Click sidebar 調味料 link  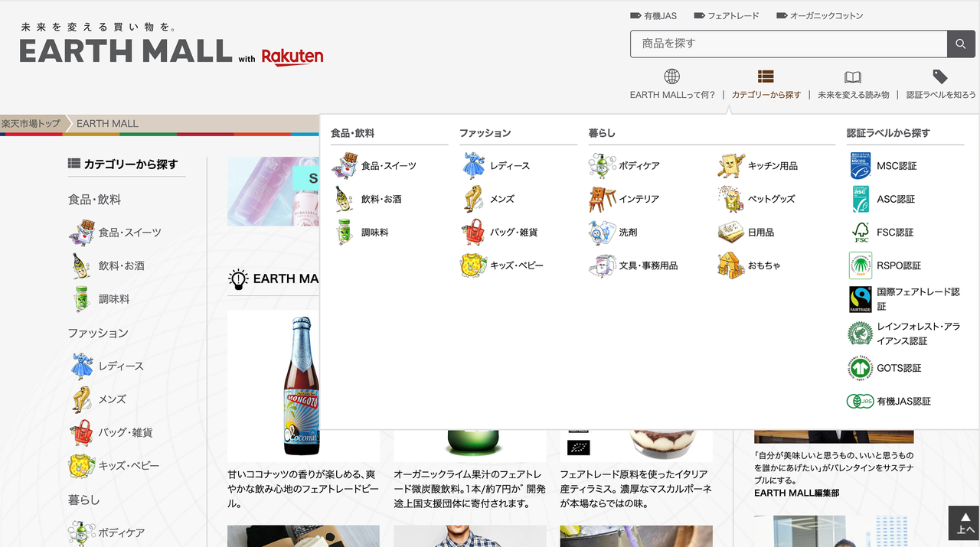click(114, 299)
